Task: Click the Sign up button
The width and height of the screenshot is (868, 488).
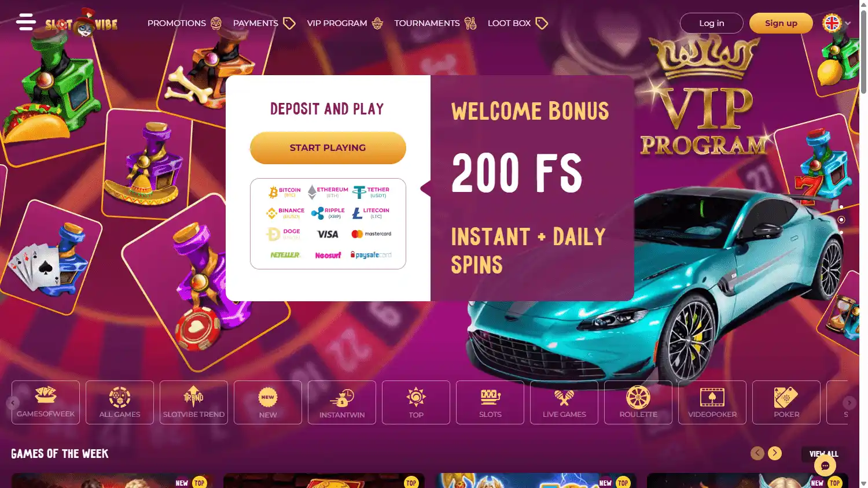Action: (x=781, y=23)
